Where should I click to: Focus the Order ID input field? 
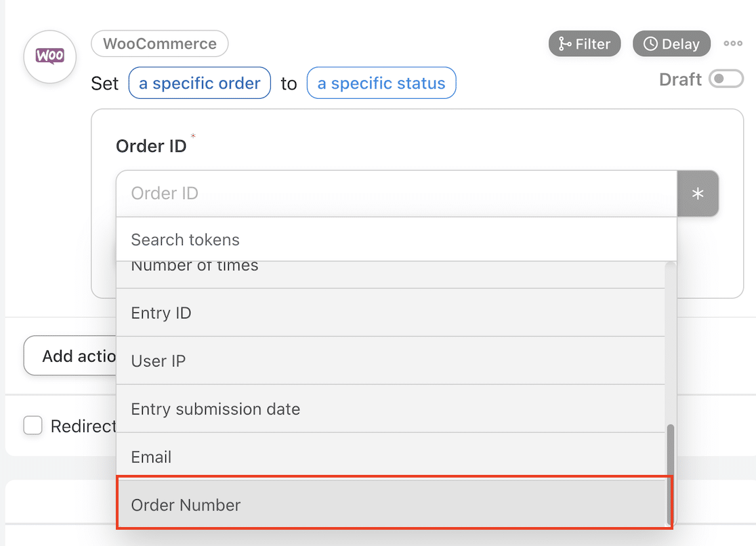coord(396,194)
